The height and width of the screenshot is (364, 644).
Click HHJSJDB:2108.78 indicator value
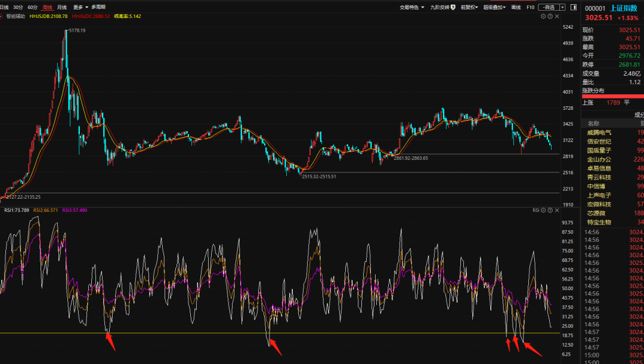click(x=48, y=17)
